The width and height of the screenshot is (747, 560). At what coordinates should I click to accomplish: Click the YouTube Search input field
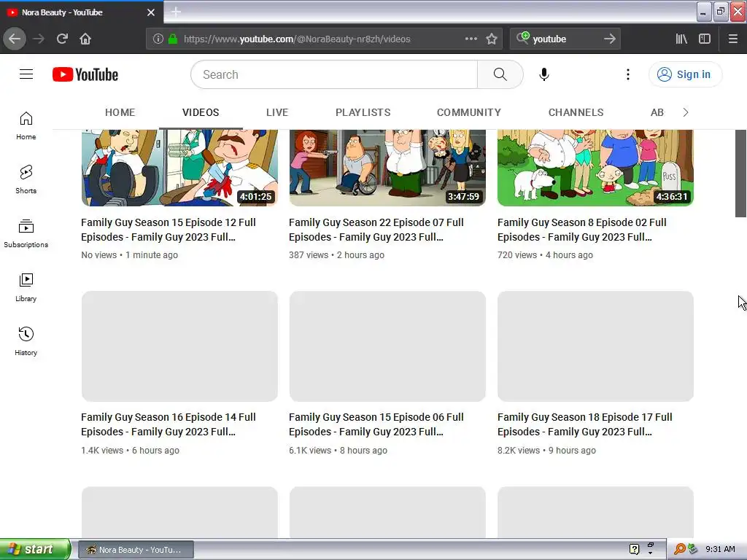334,74
